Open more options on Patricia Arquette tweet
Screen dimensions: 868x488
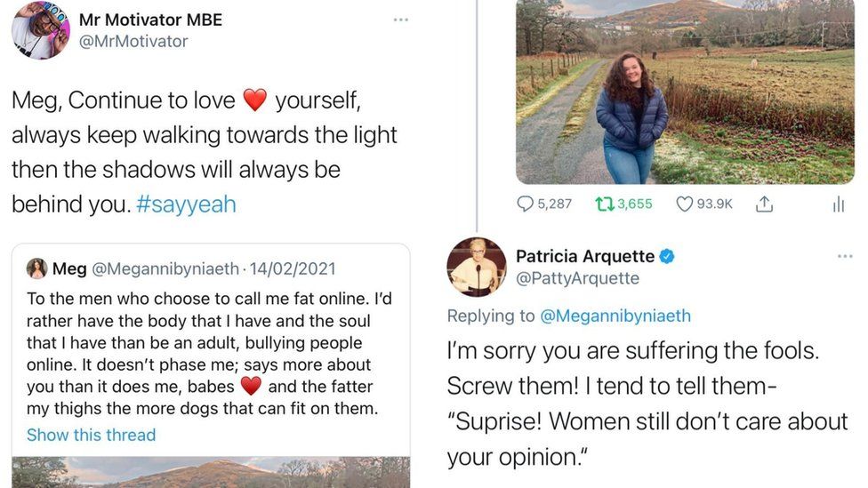point(845,256)
